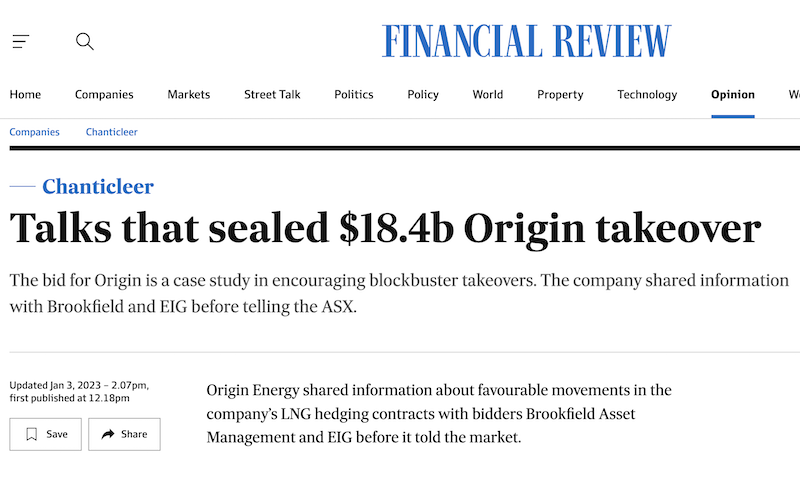Click the share arrow icon

tap(108, 434)
